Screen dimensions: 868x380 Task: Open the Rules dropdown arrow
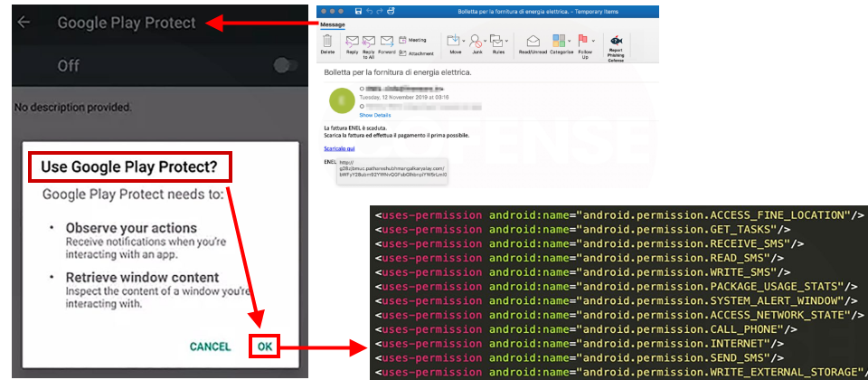pyautogui.click(x=506, y=41)
